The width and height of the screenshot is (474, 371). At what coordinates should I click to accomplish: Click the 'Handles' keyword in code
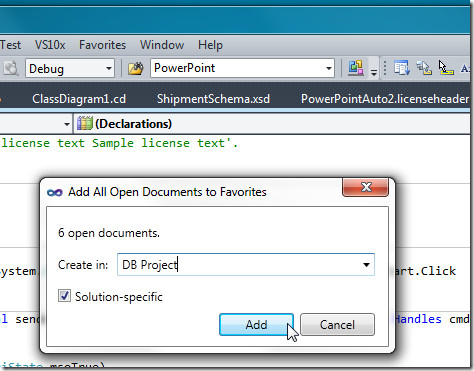418,319
